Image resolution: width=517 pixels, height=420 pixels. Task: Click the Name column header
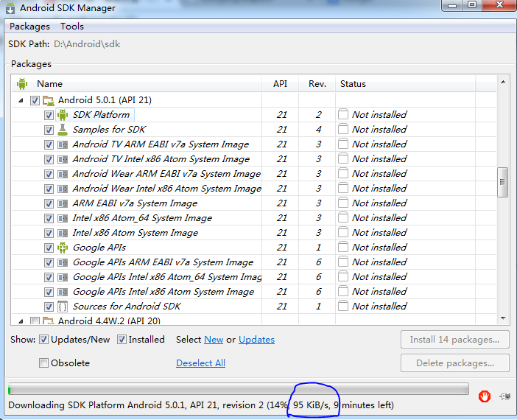click(49, 84)
